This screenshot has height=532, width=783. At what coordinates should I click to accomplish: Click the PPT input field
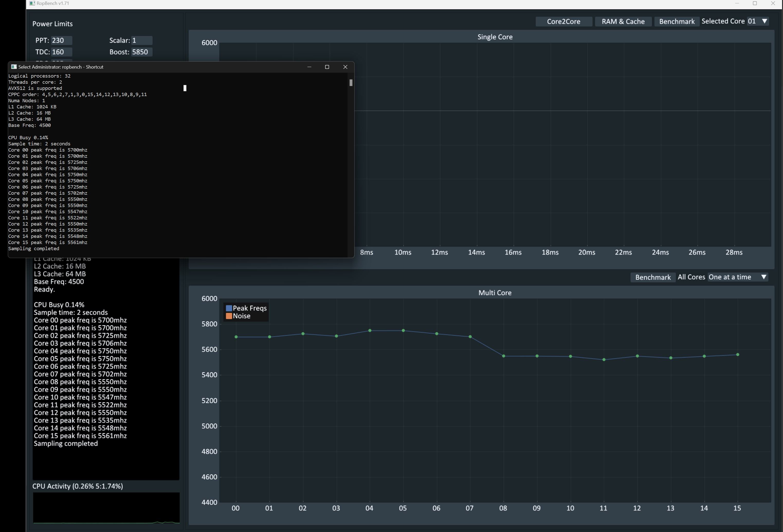[61, 40]
